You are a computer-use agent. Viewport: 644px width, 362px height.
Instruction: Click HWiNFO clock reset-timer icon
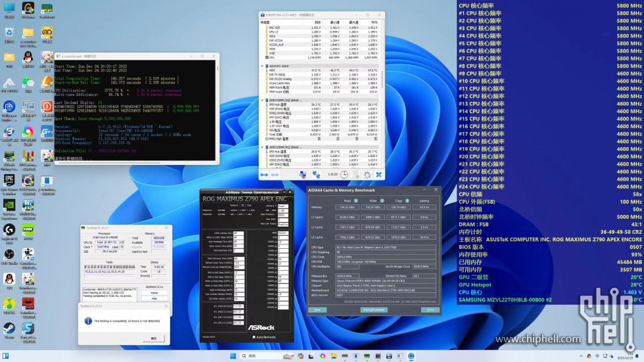click(344, 175)
